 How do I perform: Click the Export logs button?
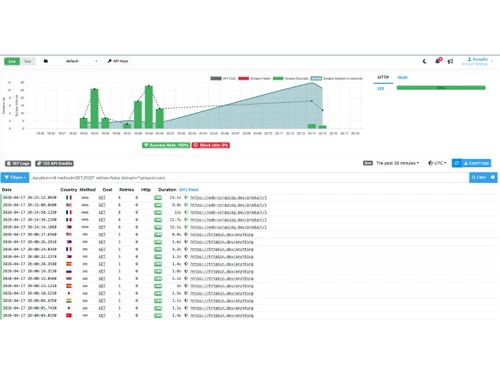(x=476, y=163)
